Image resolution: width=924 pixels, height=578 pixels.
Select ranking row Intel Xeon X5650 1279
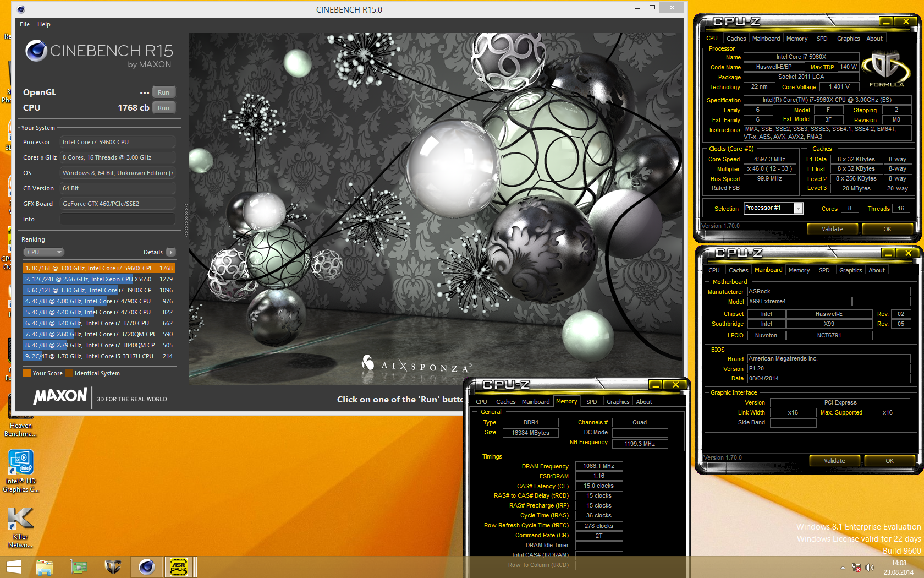coord(99,279)
